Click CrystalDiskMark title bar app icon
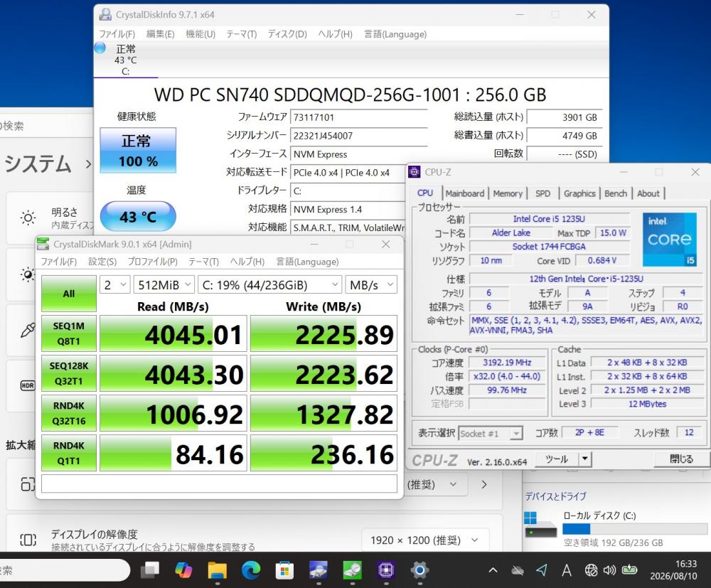Viewport: 711px width, 588px height. pos(43,245)
